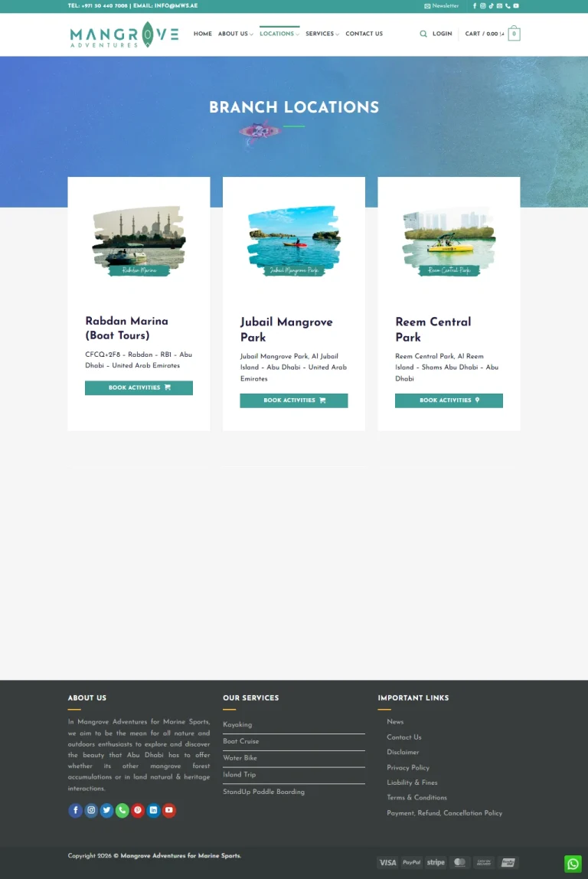
Task: Open the Privacy Policy link
Action: pos(408,767)
